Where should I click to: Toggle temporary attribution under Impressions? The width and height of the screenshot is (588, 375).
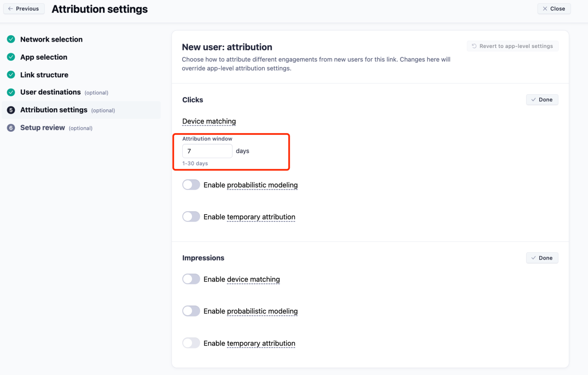click(x=191, y=343)
